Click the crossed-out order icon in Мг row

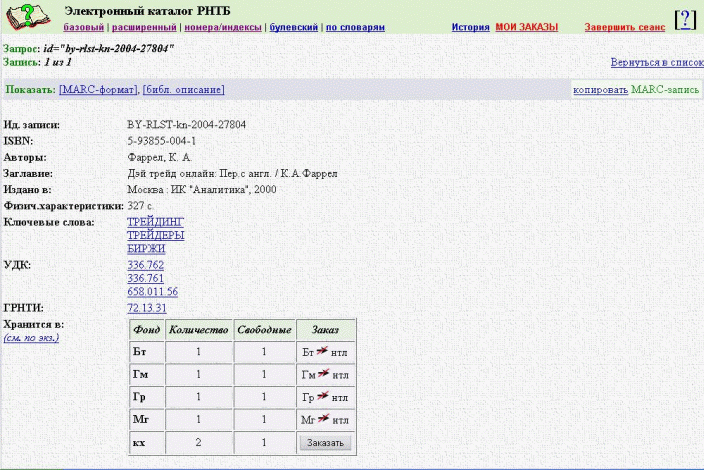pyautogui.click(x=323, y=420)
